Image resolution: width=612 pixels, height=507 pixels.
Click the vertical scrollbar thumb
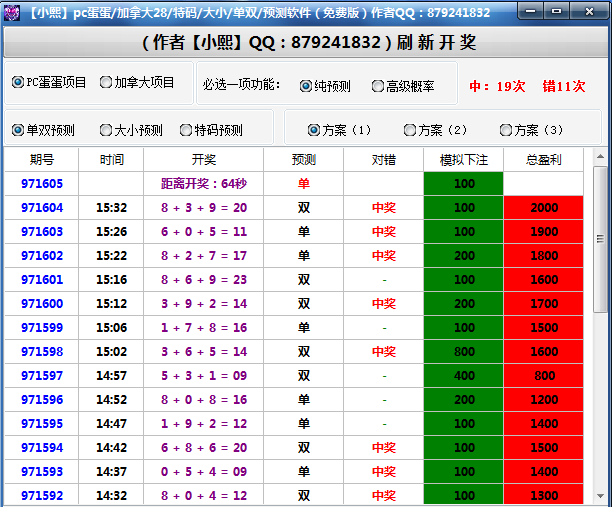click(x=600, y=239)
